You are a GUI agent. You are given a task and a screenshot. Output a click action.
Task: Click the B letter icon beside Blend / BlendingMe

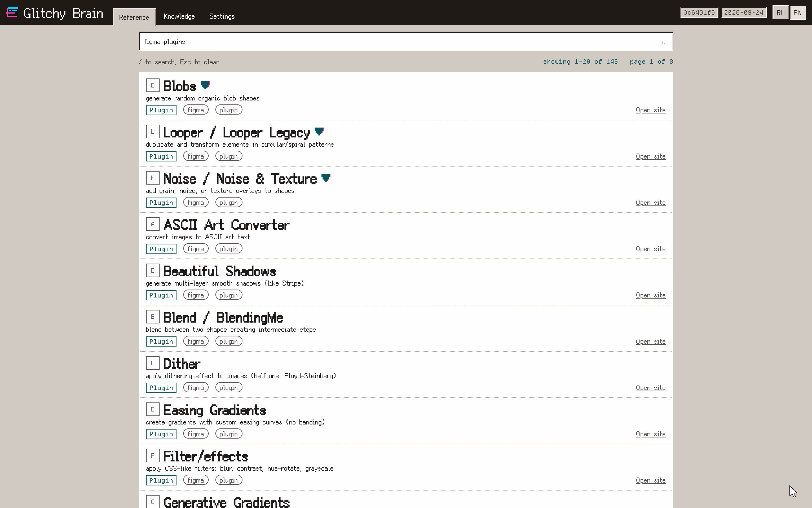(x=153, y=317)
